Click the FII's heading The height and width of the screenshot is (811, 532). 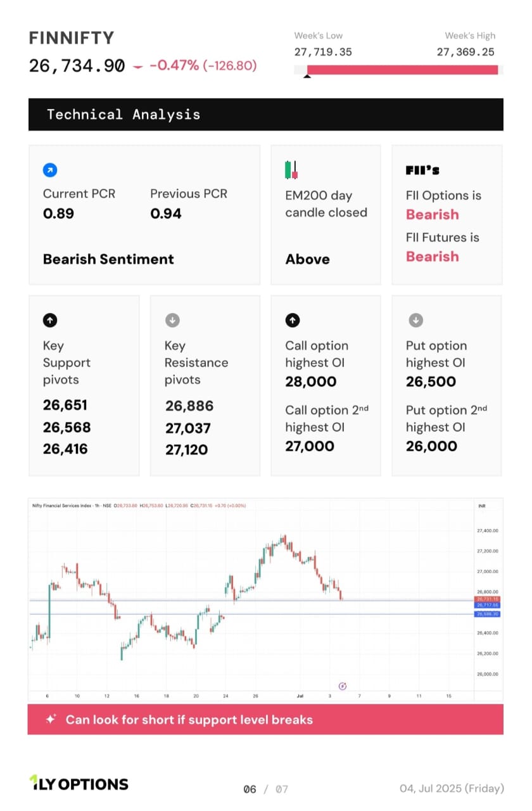pyautogui.click(x=422, y=170)
